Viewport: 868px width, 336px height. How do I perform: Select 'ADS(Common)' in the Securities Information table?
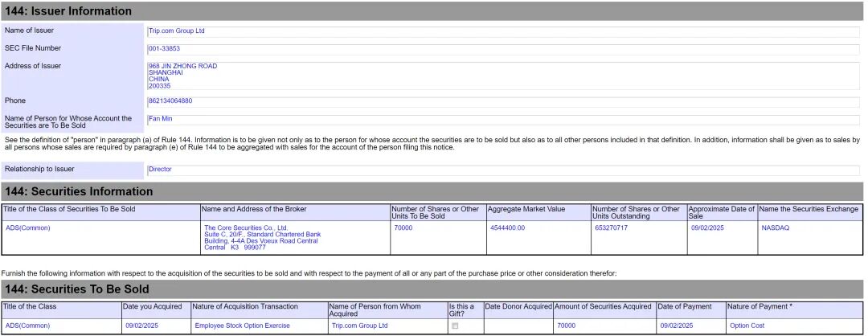(27, 228)
